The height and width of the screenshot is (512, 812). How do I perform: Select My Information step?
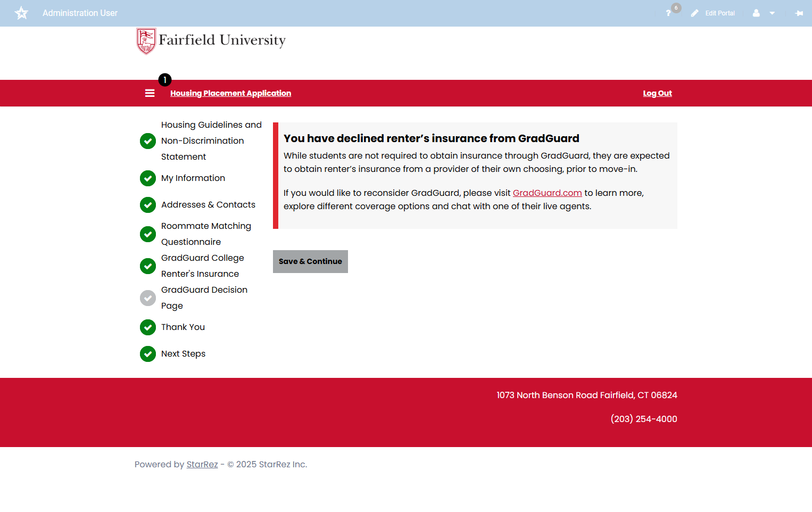(x=193, y=178)
